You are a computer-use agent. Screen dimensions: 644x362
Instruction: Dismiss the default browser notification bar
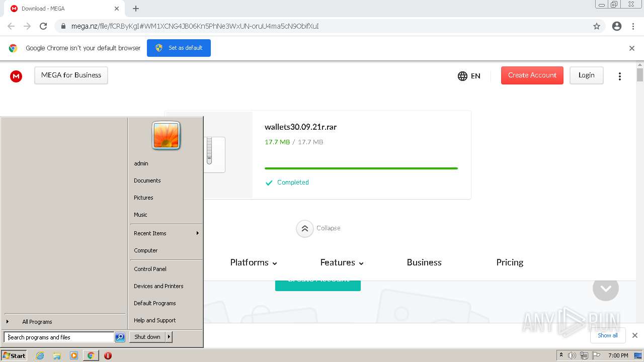click(x=632, y=48)
